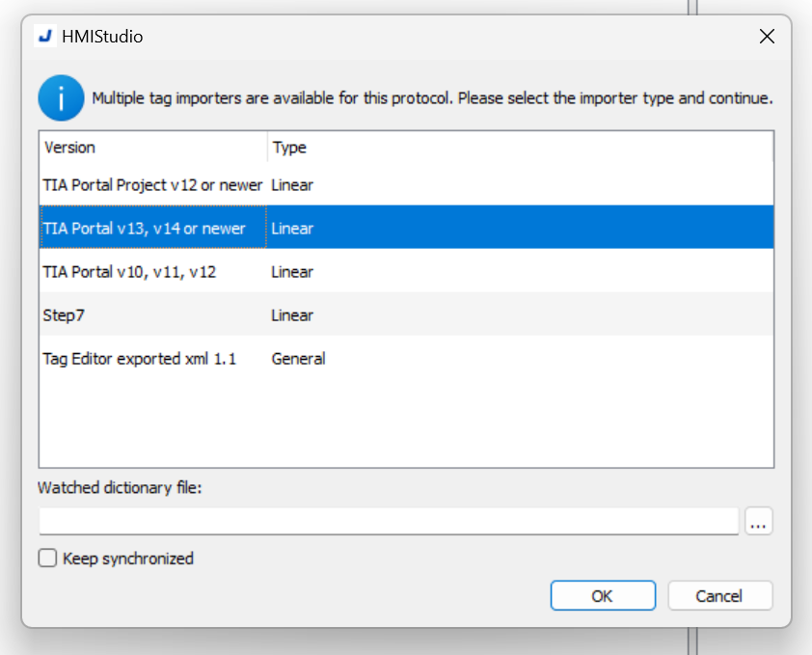The height and width of the screenshot is (655, 812).
Task: Click the Watched dictionary file input field
Action: [x=389, y=521]
